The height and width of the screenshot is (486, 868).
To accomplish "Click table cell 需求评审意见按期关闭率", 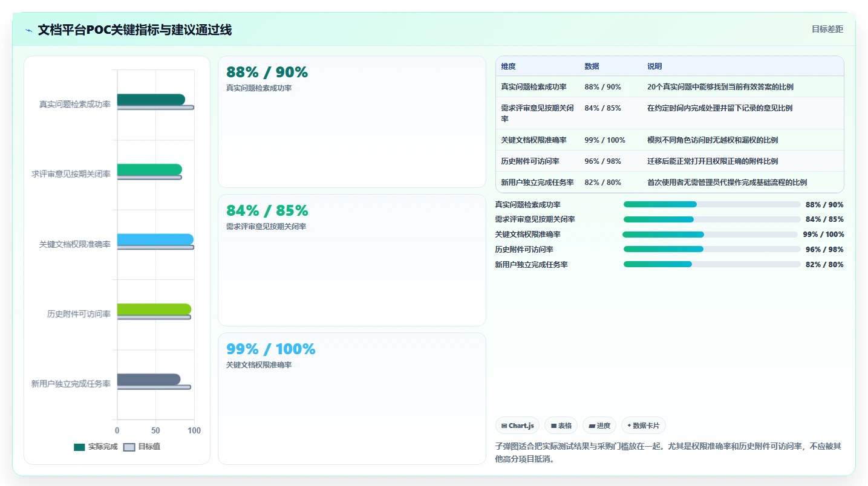I will tap(537, 113).
